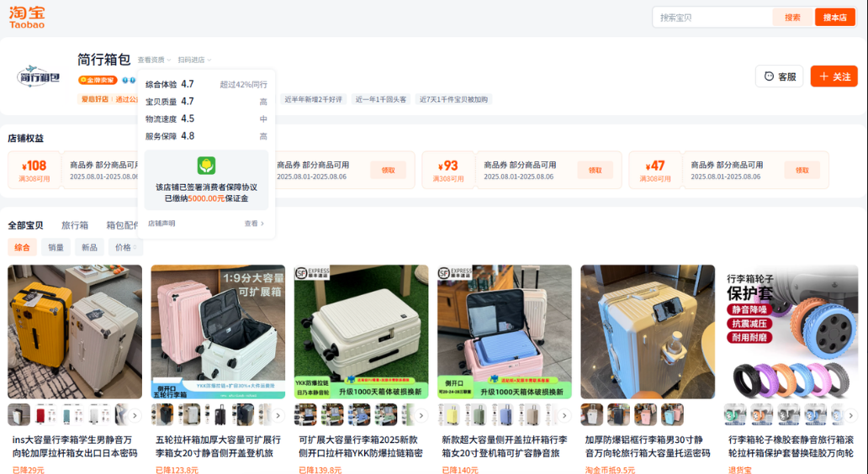Click the 淘金币抵9.5元 label
This screenshot has height=474, width=868.
(x=610, y=470)
